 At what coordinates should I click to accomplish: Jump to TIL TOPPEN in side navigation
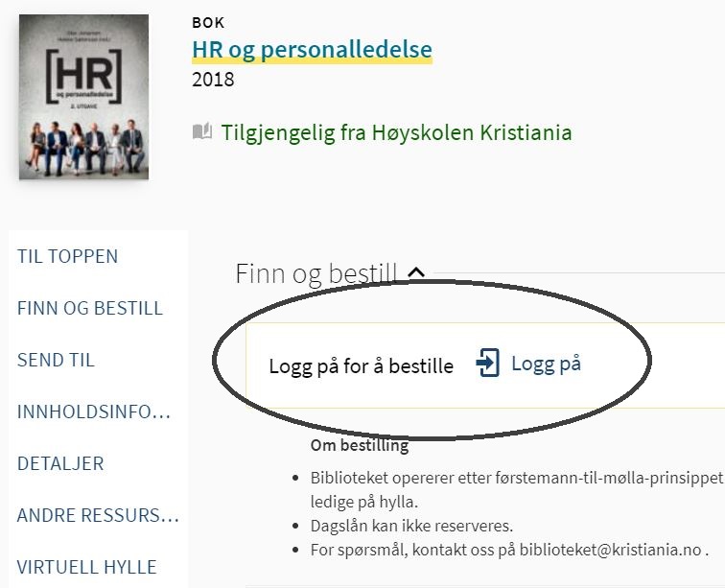[x=67, y=256]
